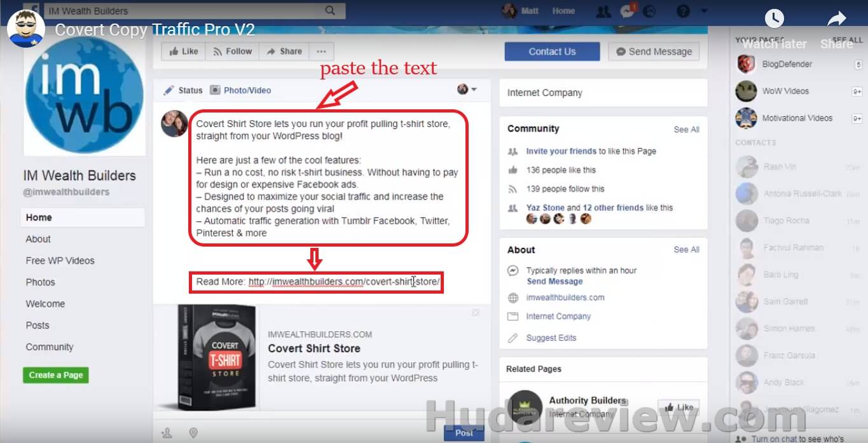Click the add location pin icon
This screenshot has width=868, height=443.
pyautogui.click(x=194, y=433)
